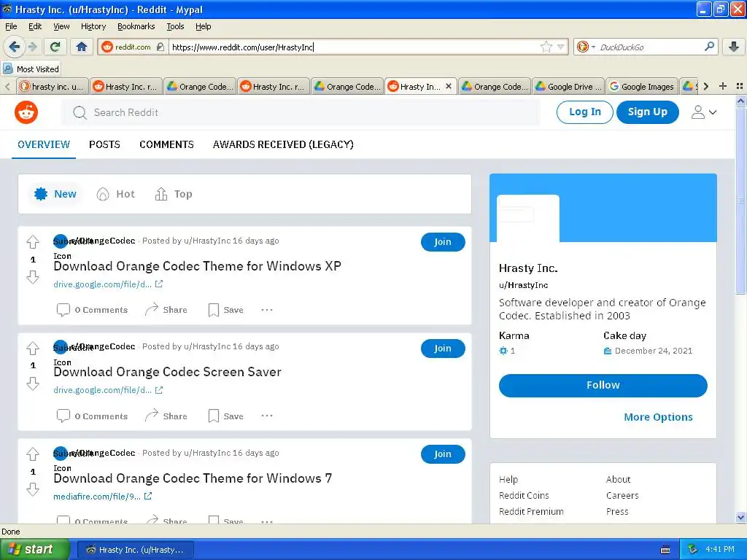The height and width of the screenshot is (560, 747).
Task: Sort posts by Hot
Action: [116, 194]
